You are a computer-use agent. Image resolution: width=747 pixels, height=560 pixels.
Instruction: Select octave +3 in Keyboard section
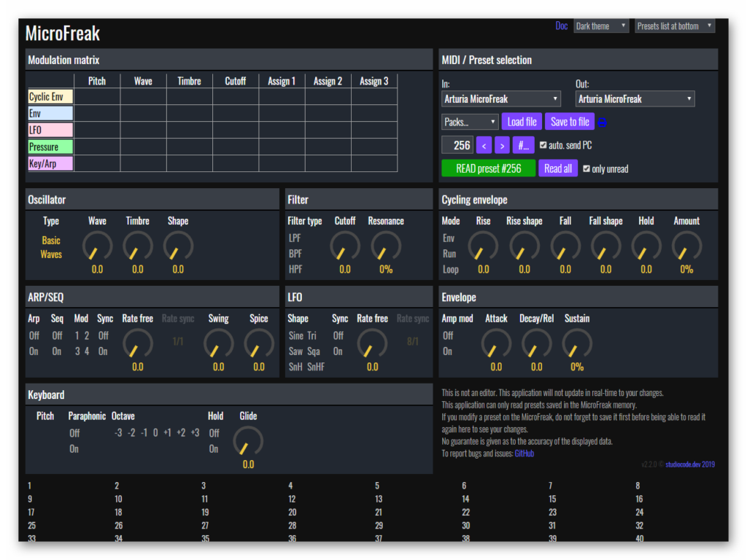coord(195,433)
